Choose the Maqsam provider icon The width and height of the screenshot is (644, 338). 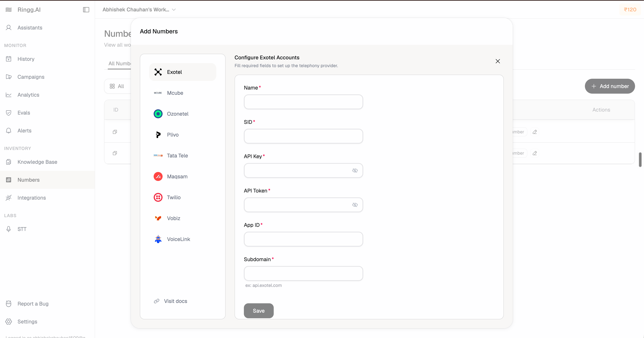point(158,176)
